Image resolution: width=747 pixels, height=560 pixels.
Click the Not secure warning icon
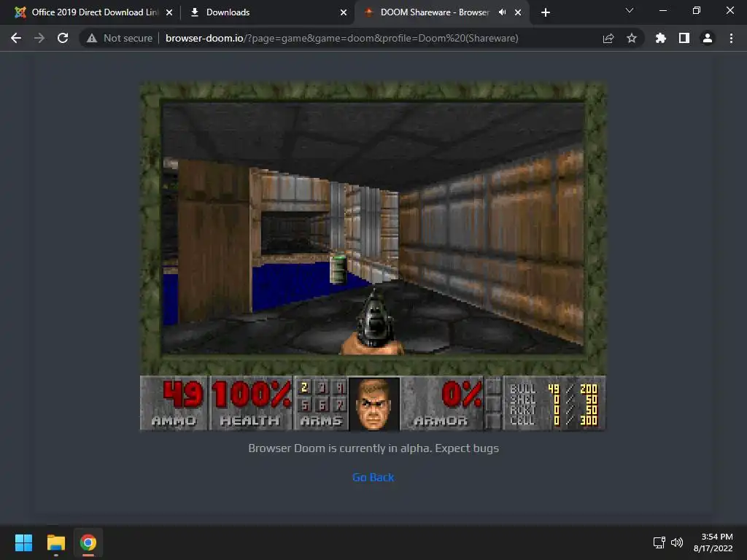tap(92, 38)
